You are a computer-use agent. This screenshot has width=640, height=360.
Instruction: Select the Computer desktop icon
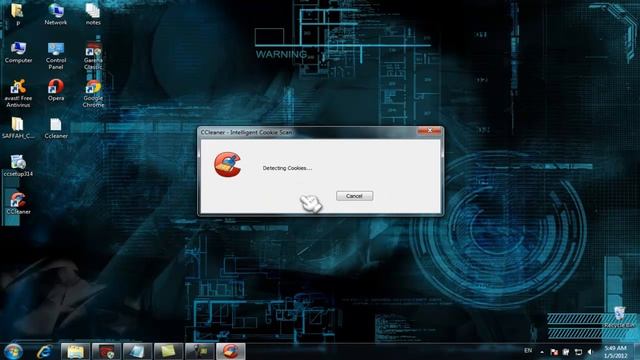point(18,52)
